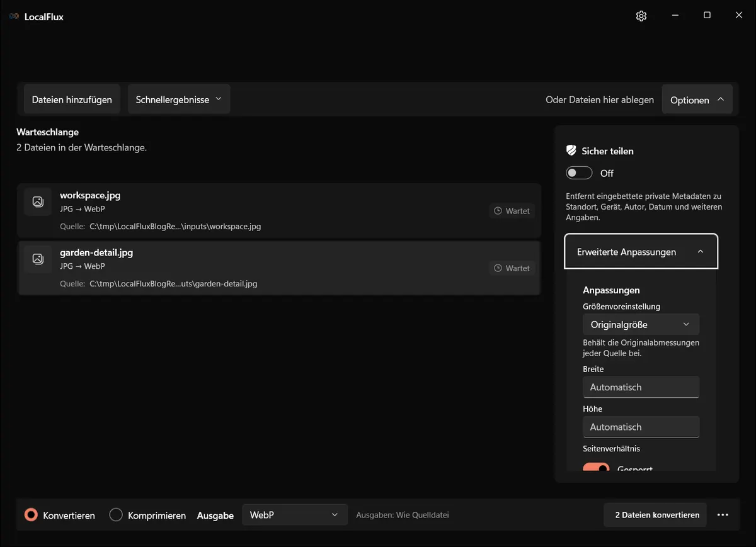The height and width of the screenshot is (547, 756).
Task: Click the image icon beside garden-detail.jpg
Action: [38, 259]
